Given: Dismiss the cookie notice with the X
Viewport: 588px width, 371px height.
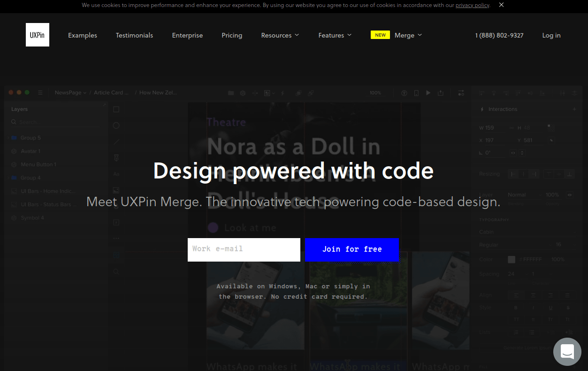Looking at the screenshot, I should (501, 5).
